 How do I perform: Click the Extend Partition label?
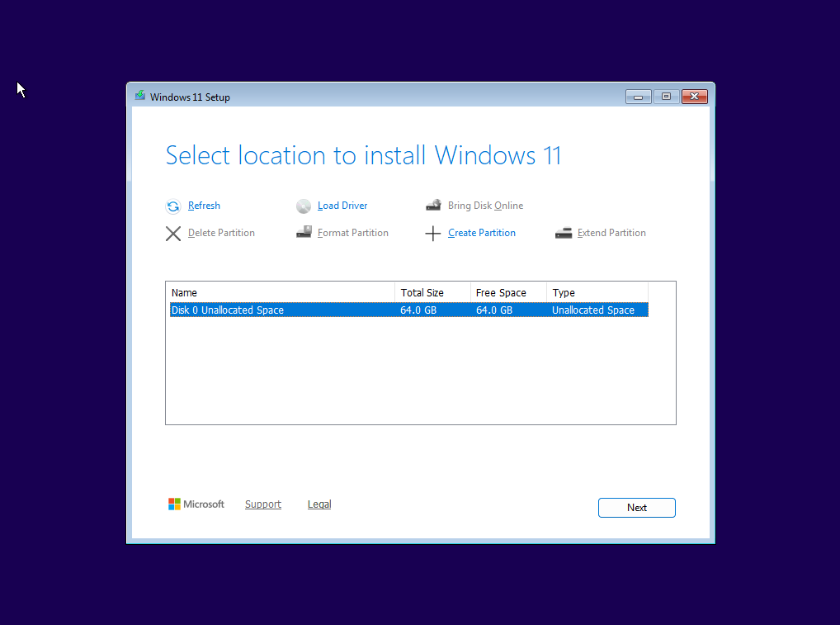[611, 233]
